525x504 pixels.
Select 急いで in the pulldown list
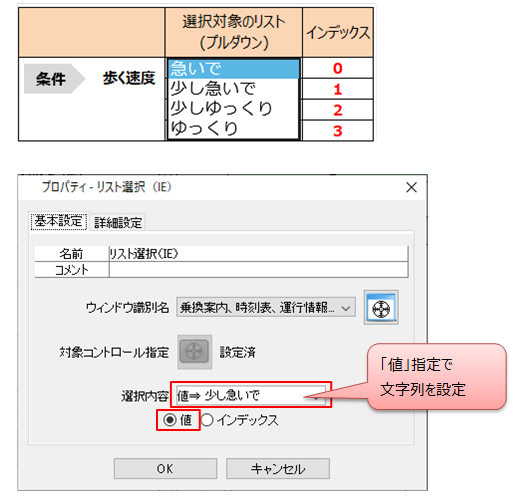233,69
